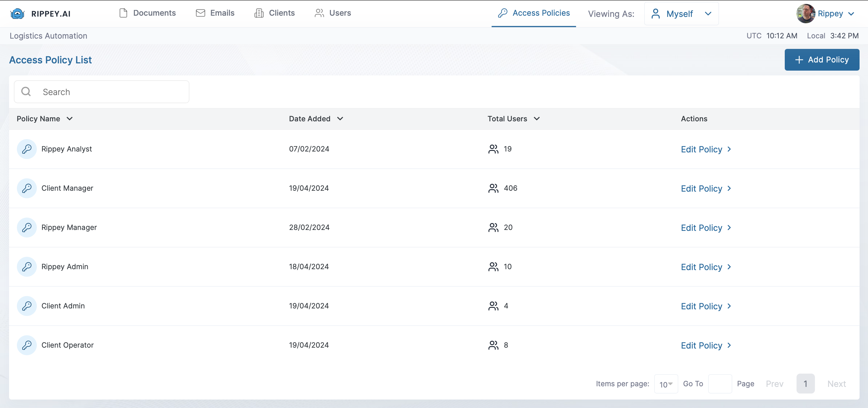Click the search magnifier icon

pyautogui.click(x=26, y=92)
